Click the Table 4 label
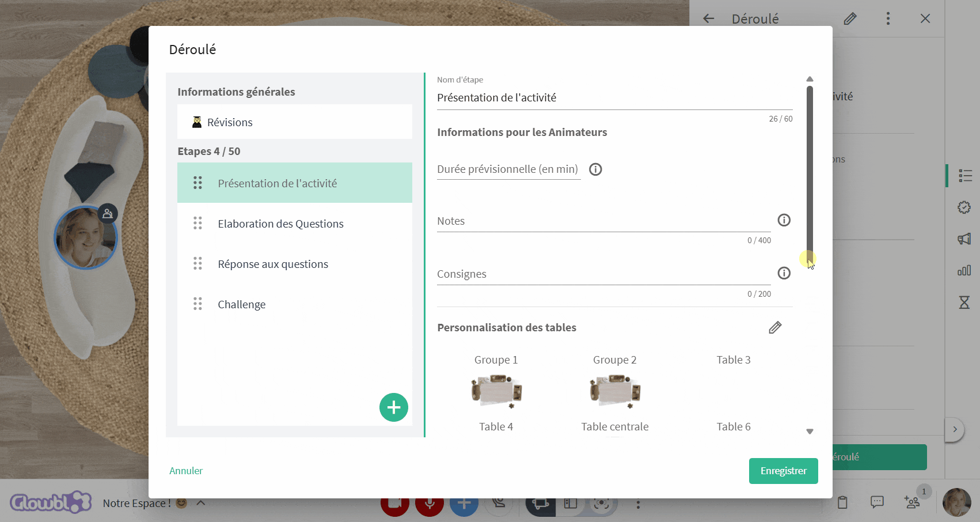 (x=496, y=426)
